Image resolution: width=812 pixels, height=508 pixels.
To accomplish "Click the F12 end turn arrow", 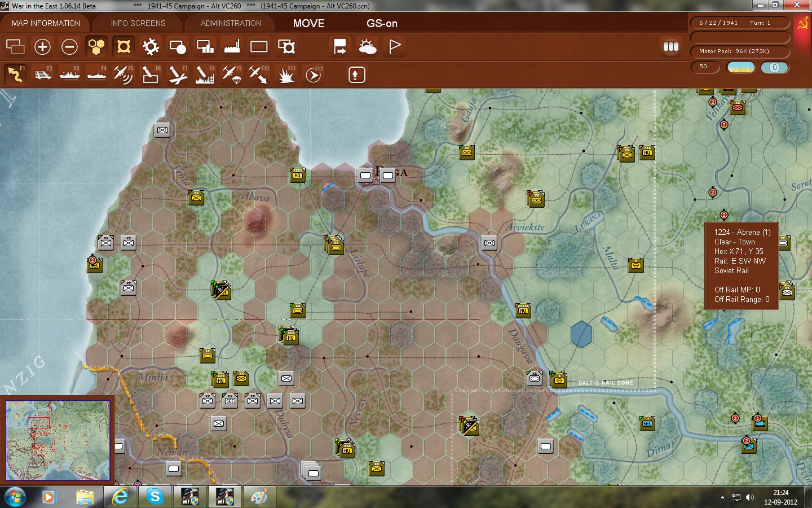I will coord(314,75).
